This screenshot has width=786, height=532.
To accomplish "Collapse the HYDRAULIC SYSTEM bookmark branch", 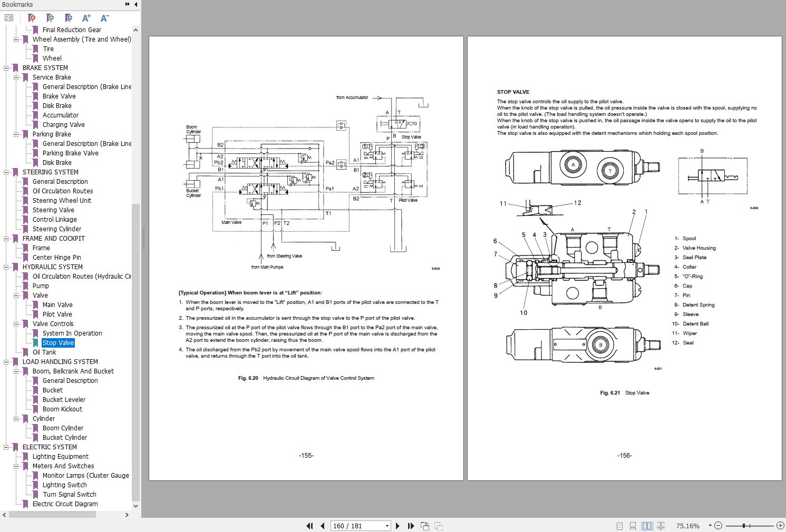I will coord(6,267).
